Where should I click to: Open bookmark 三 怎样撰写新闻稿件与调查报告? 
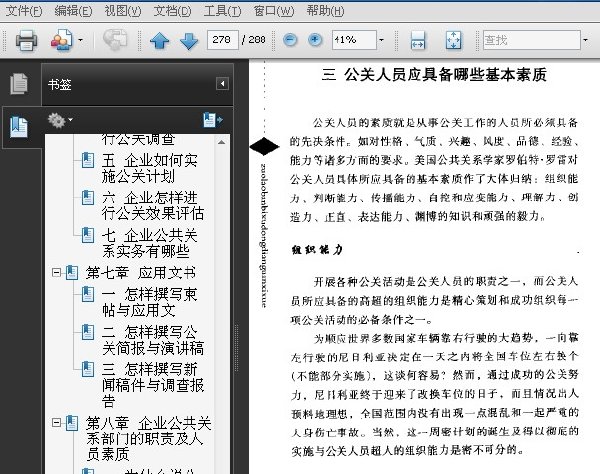[x=152, y=385]
